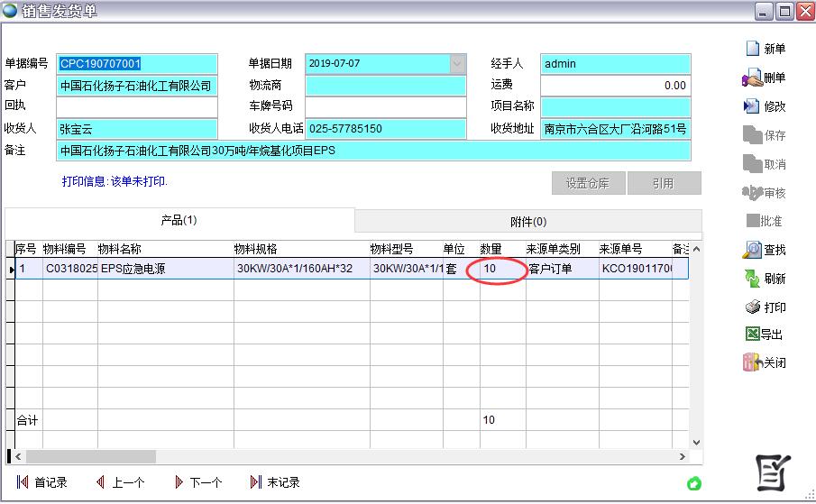Click the 物流商 input field
Image resolution: width=816 pixels, height=504 pixels.
386,86
